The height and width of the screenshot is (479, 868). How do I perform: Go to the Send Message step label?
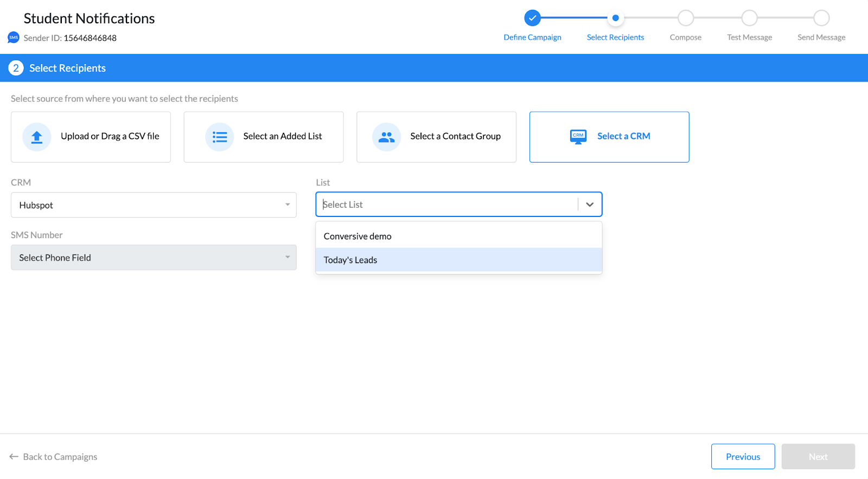pyautogui.click(x=821, y=37)
